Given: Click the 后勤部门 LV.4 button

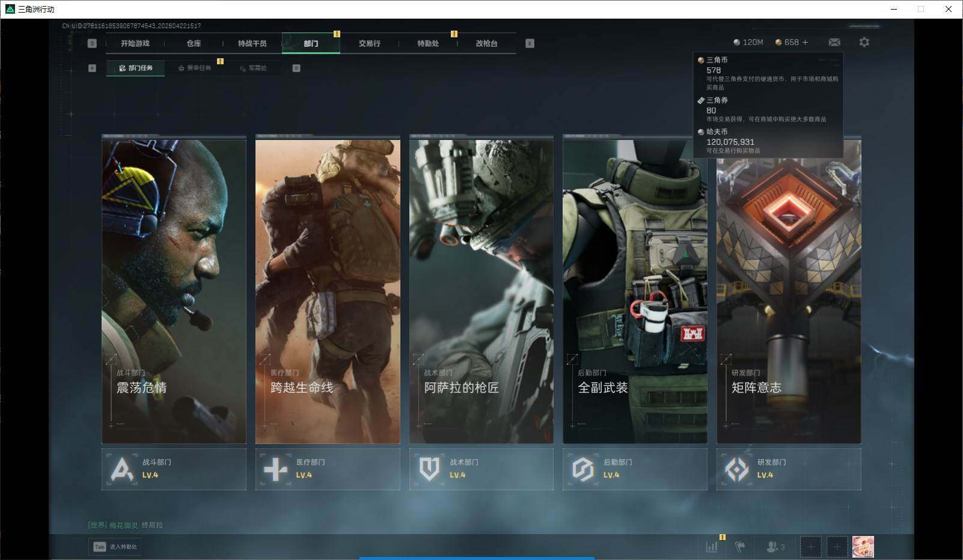Looking at the screenshot, I should [x=635, y=469].
